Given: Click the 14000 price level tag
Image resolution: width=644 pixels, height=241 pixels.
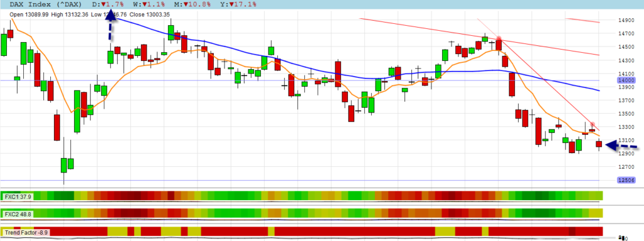Looking at the screenshot, I should pos(626,81).
